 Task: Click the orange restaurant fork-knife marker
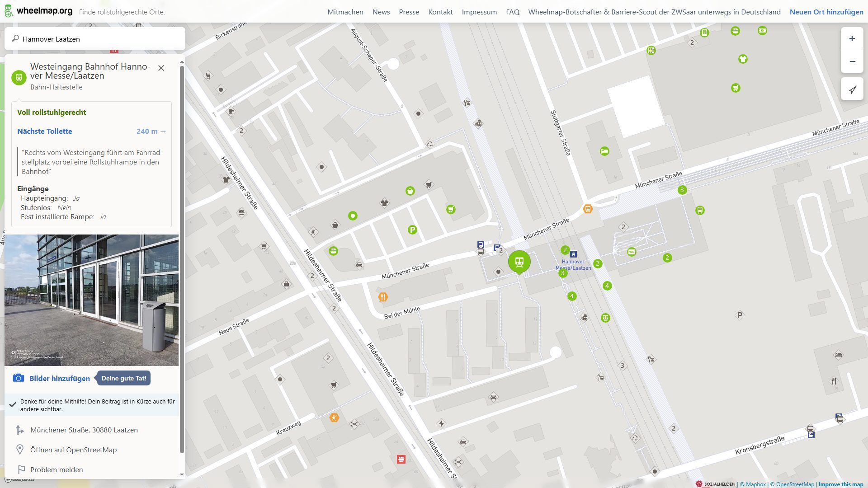click(x=383, y=297)
